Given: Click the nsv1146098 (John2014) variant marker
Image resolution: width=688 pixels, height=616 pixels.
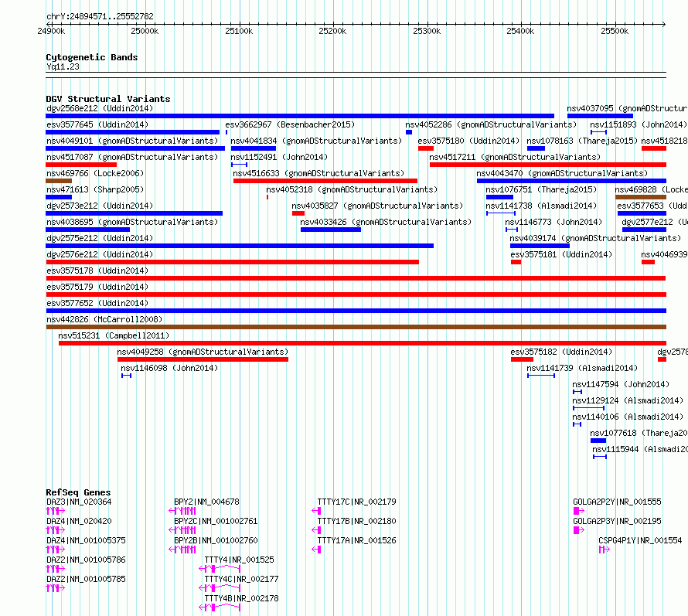Looking at the screenshot, I should (126, 376).
